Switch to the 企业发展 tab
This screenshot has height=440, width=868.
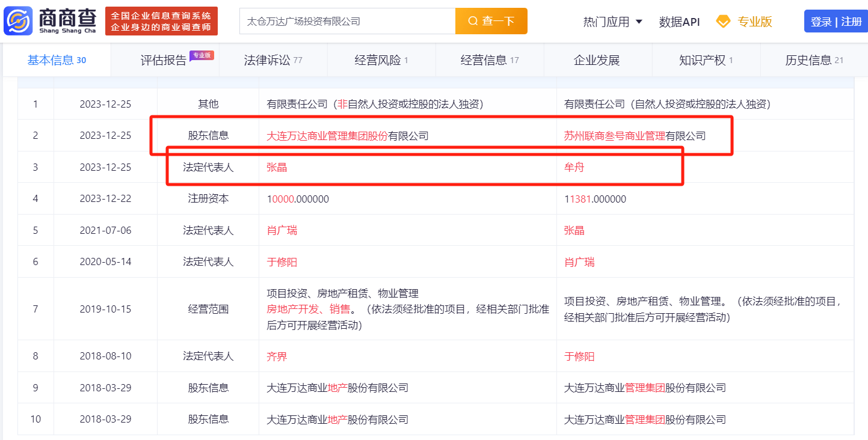597,60
